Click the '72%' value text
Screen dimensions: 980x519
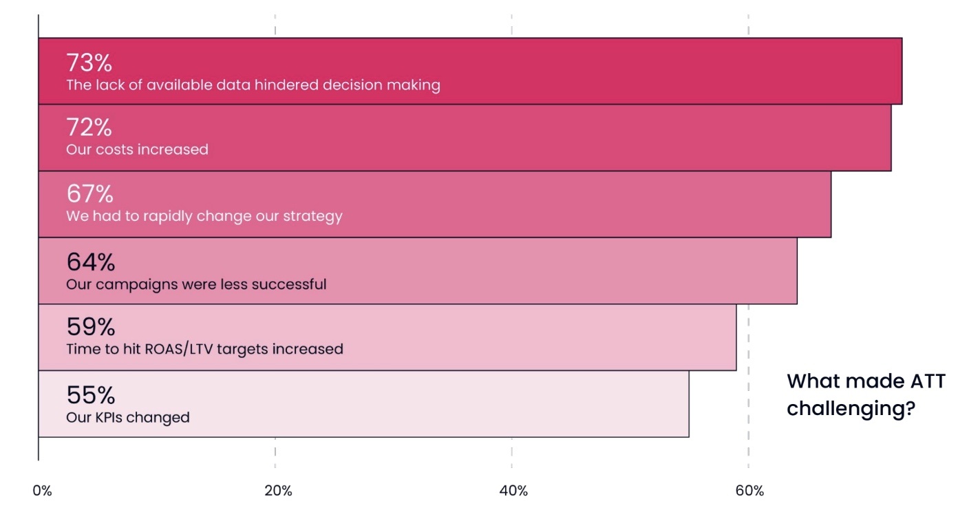pos(89,127)
